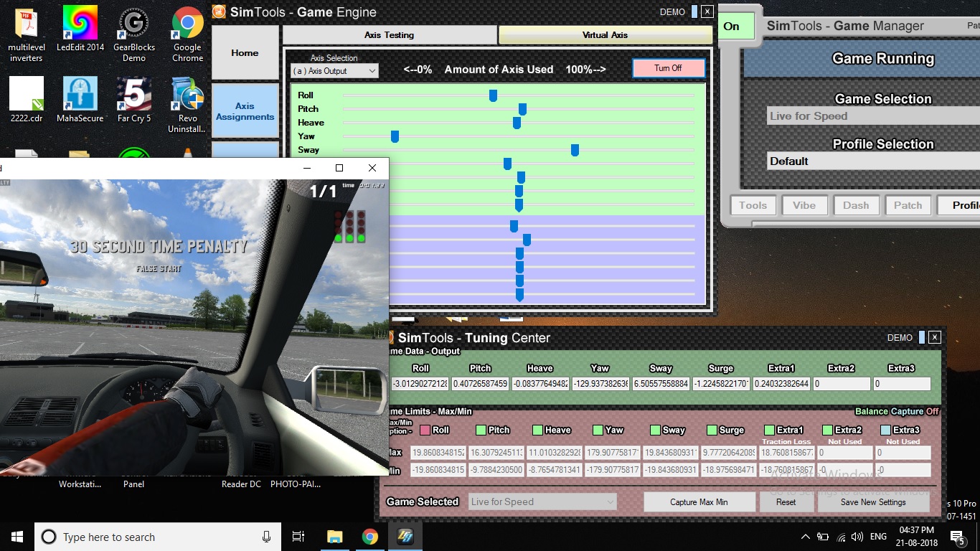Open the Dash tab in Game Manager
The width and height of the screenshot is (980, 551).
click(856, 205)
